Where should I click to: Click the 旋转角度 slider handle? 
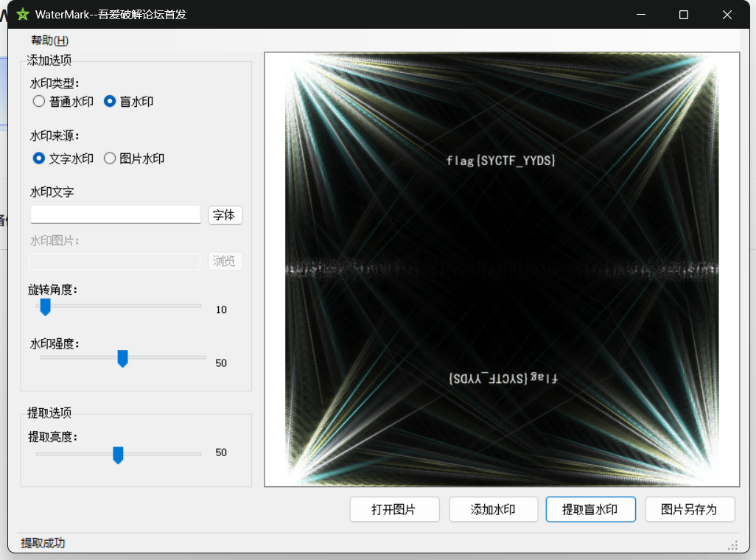(x=45, y=307)
